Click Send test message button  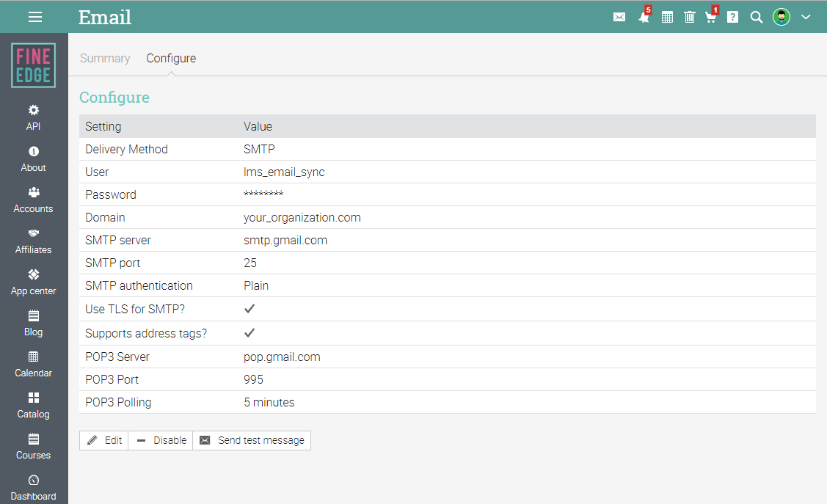(252, 440)
